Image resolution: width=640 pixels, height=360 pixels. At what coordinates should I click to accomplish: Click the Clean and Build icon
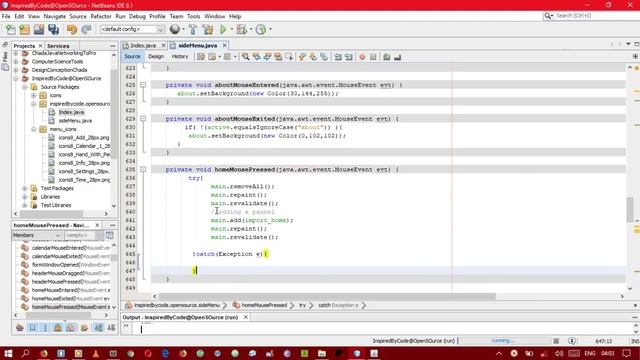click(208, 29)
